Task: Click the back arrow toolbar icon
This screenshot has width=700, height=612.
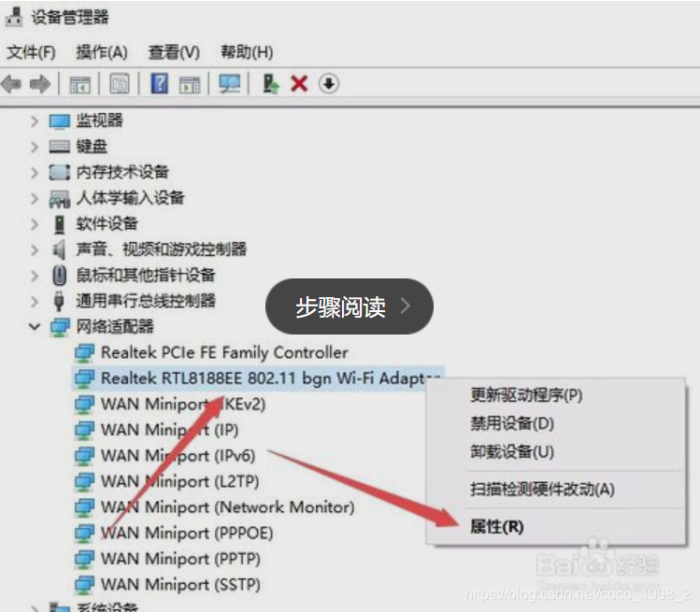Action: pyautogui.click(x=11, y=84)
